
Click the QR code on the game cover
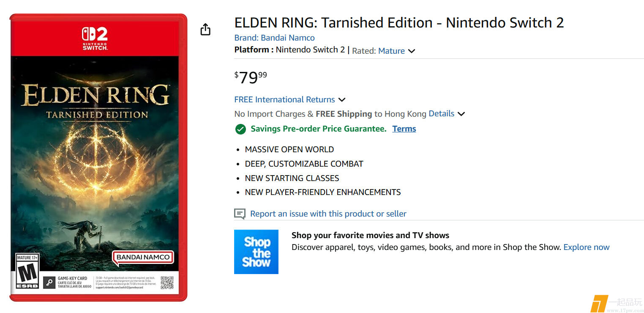click(167, 282)
